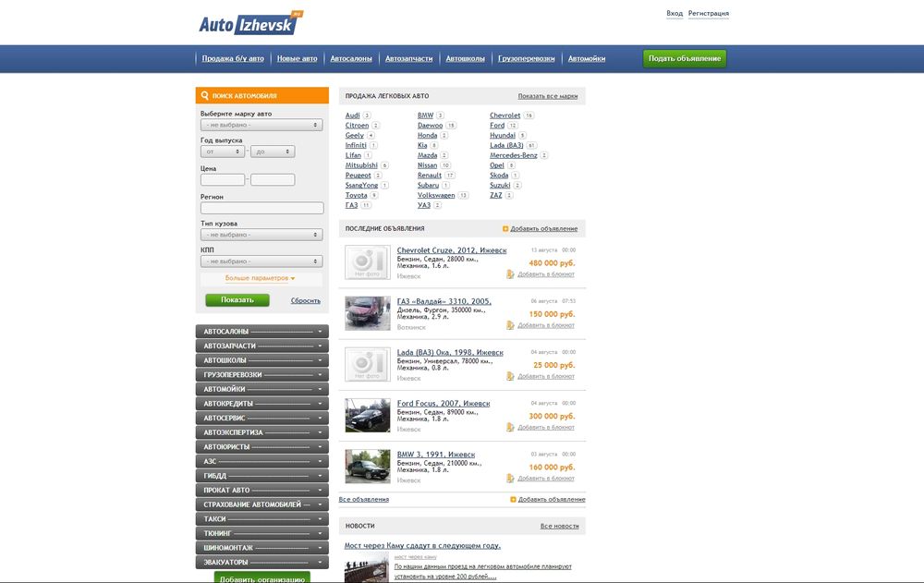Expand the АВТОКРЕДИТЫ sidebar section
924x583 pixels.
pos(262,404)
